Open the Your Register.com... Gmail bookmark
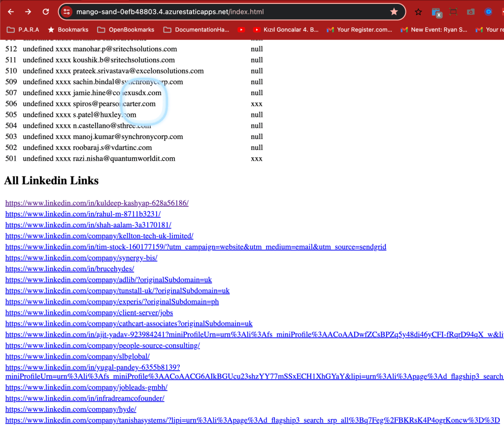The width and height of the screenshot is (504, 428). pyautogui.click(x=359, y=30)
